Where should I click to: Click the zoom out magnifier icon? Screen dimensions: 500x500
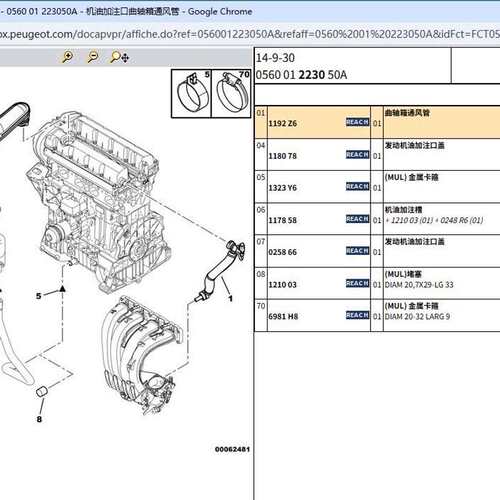click(x=92, y=57)
